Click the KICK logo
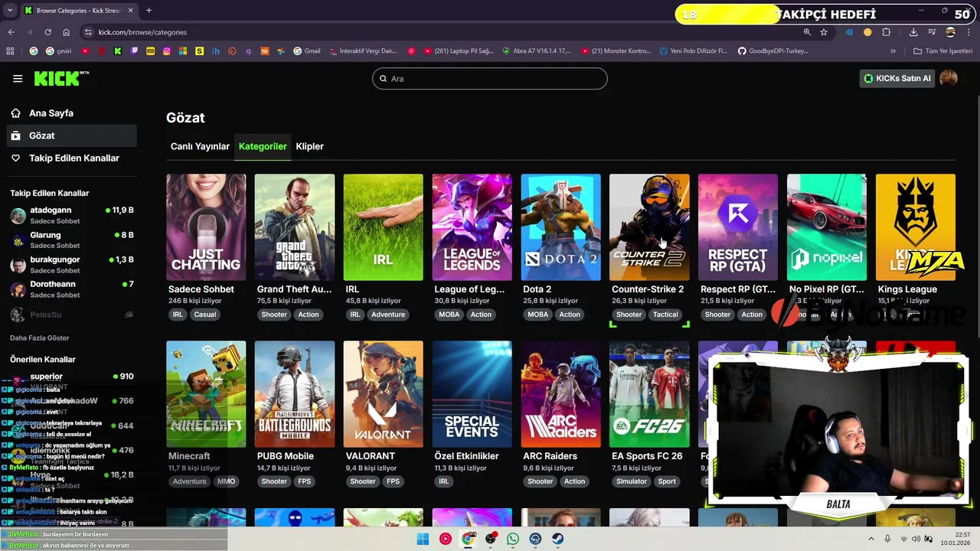Viewport: 980px width, 551px height. (61, 78)
